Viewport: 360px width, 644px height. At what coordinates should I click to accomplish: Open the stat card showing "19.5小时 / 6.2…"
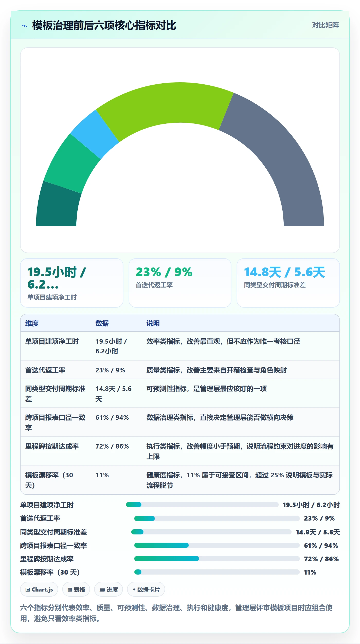tap(72, 283)
